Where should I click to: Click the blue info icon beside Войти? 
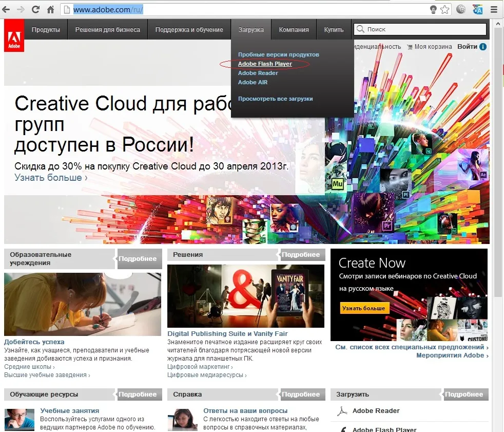click(x=483, y=47)
